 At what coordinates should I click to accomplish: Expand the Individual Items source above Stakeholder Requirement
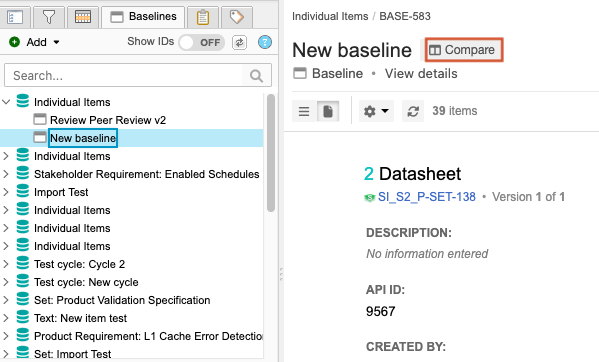click(6, 156)
